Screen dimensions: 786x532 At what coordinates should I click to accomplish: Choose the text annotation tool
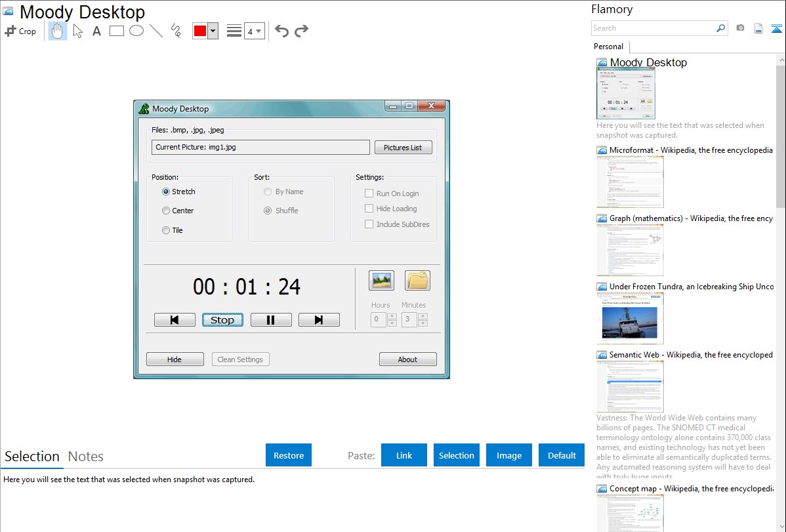coord(96,31)
